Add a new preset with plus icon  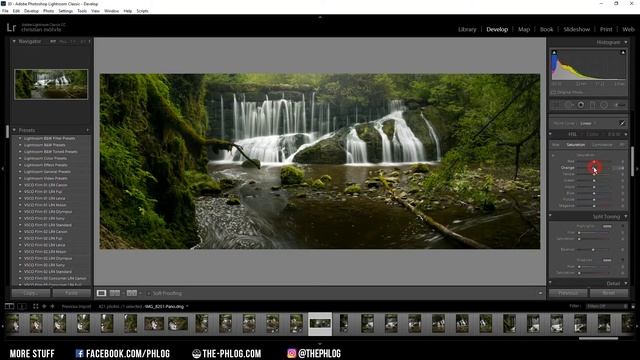[88, 130]
